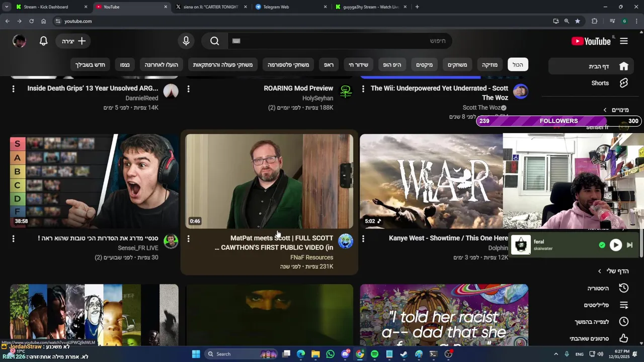644x362 pixels.
Task: Open the notifications bell
Action: click(x=44, y=41)
